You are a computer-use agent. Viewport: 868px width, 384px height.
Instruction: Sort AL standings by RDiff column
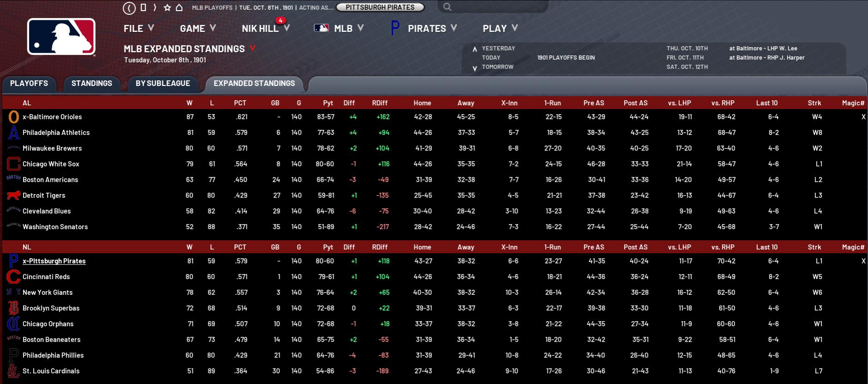tap(379, 103)
